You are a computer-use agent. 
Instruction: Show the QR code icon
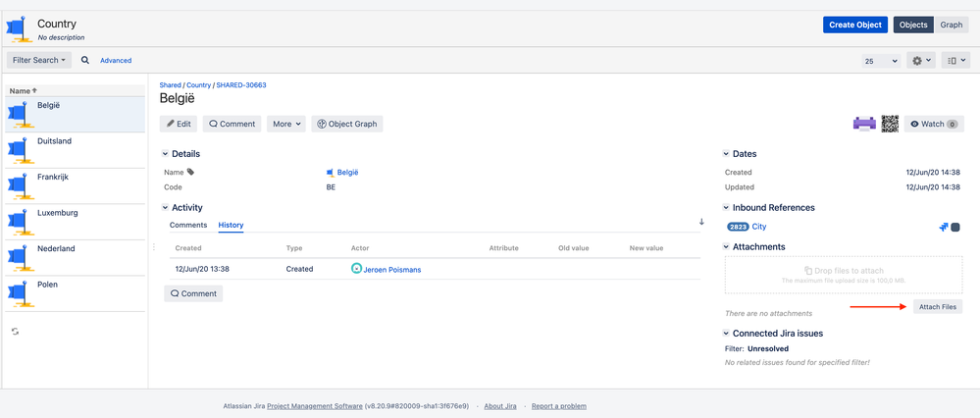point(890,124)
